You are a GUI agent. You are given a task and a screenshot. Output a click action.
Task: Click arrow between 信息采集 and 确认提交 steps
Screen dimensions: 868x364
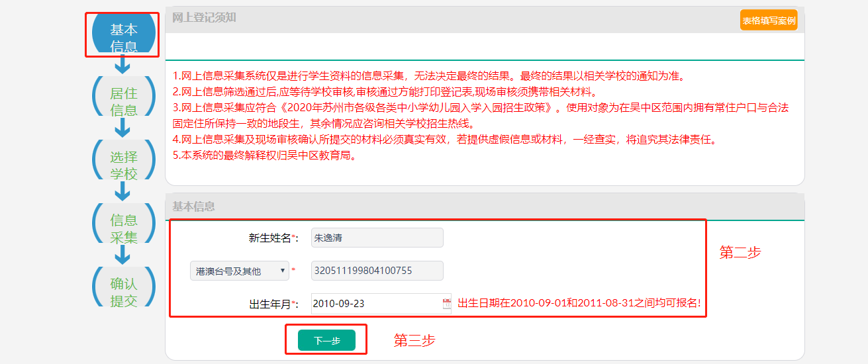click(122, 253)
